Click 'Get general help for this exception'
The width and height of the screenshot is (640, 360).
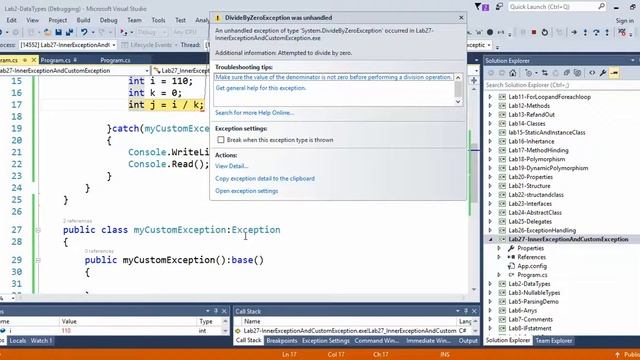coord(260,88)
